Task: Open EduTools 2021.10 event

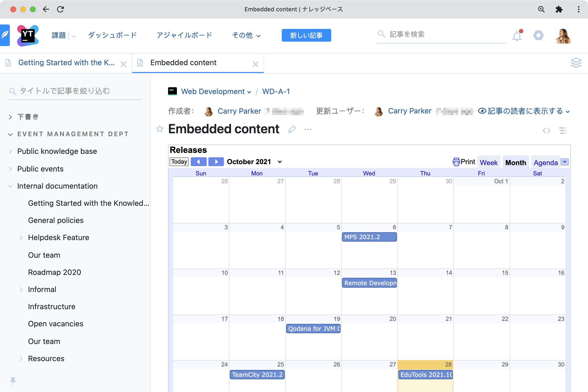Action: 425,375
